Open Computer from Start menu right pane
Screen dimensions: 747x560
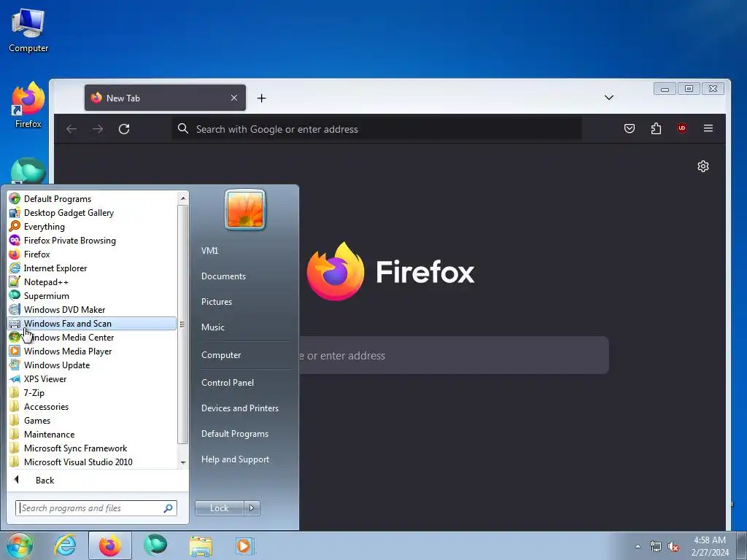coord(221,355)
